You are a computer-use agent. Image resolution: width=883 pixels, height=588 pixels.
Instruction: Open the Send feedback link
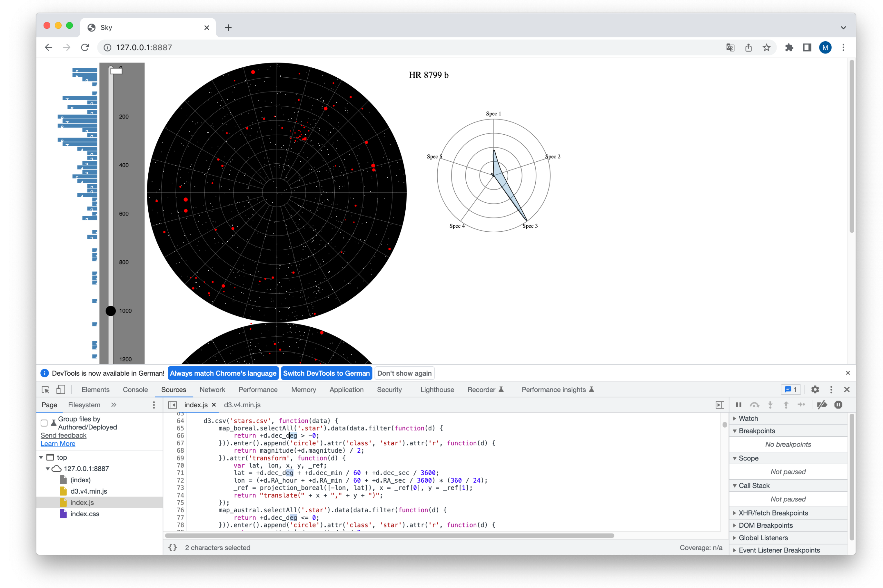[64, 435]
